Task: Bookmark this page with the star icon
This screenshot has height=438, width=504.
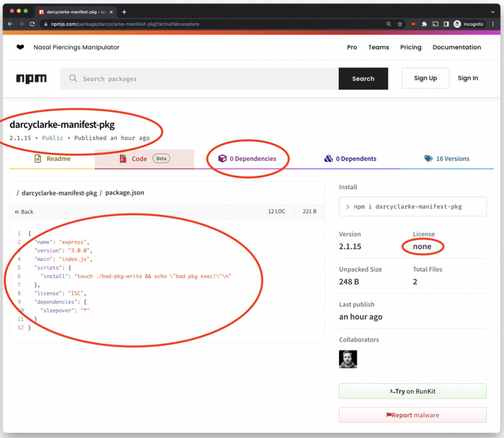Action: (400, 24)
